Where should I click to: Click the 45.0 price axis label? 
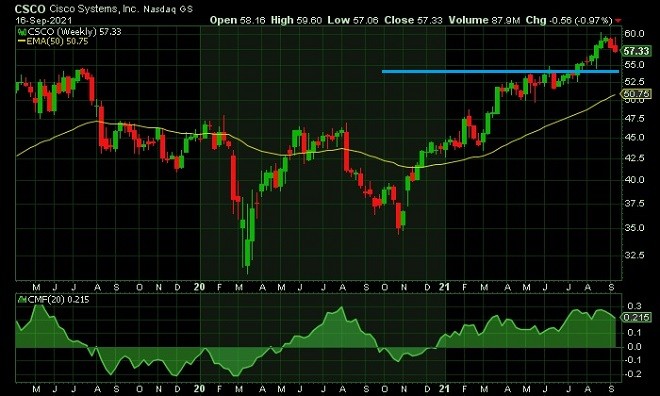(634, 138)
